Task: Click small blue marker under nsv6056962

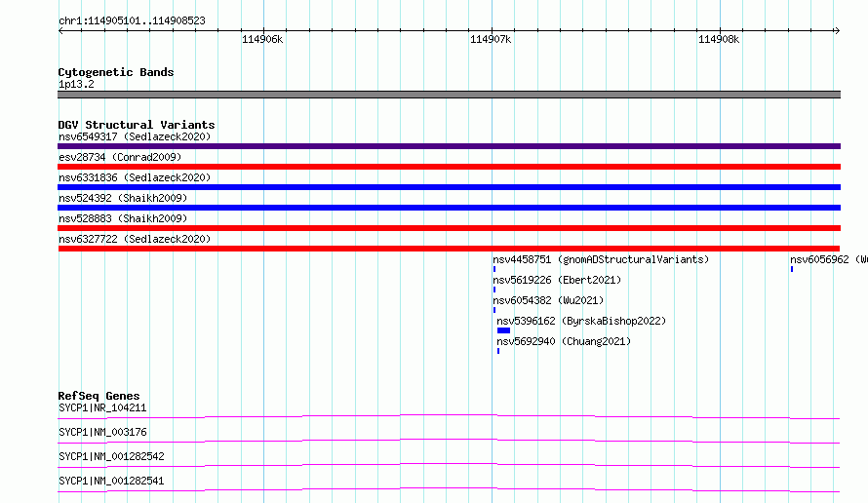Action: click(x=792, y=269)
